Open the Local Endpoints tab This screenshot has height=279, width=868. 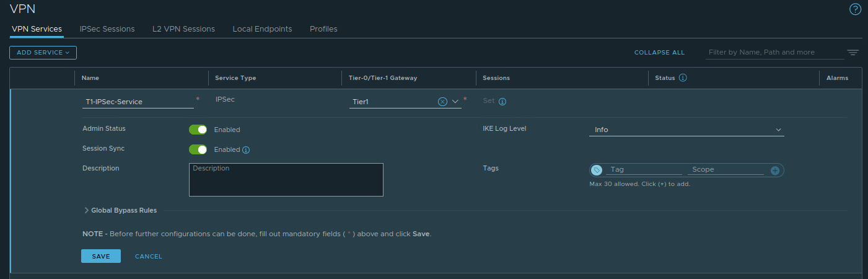pyautogui.click(x=262, y=29)
